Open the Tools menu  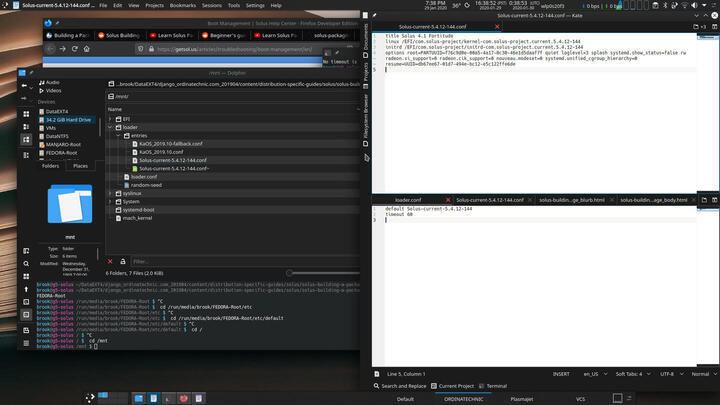(234, 6)
